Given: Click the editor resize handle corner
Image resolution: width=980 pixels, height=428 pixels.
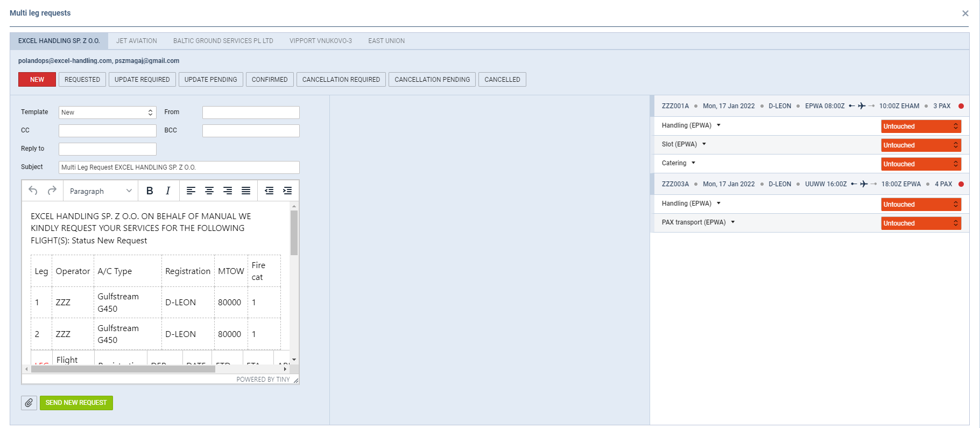Looking at the screenshot, I should [295, 380].
